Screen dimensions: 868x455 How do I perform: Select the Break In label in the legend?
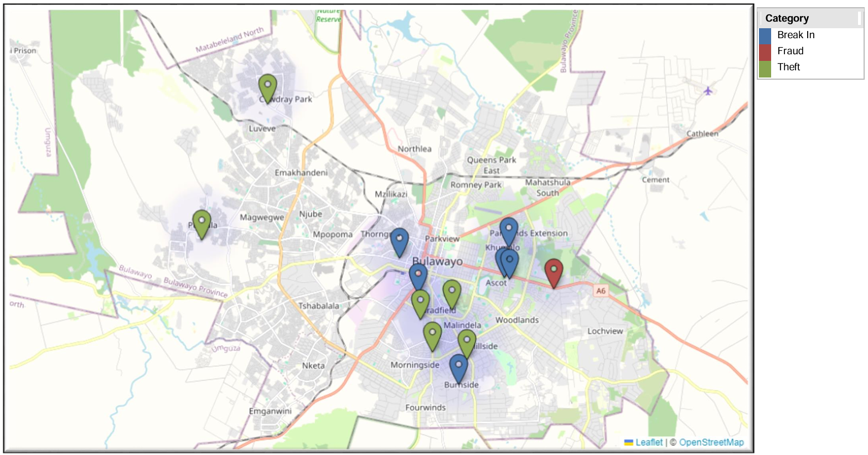[795, 35]
